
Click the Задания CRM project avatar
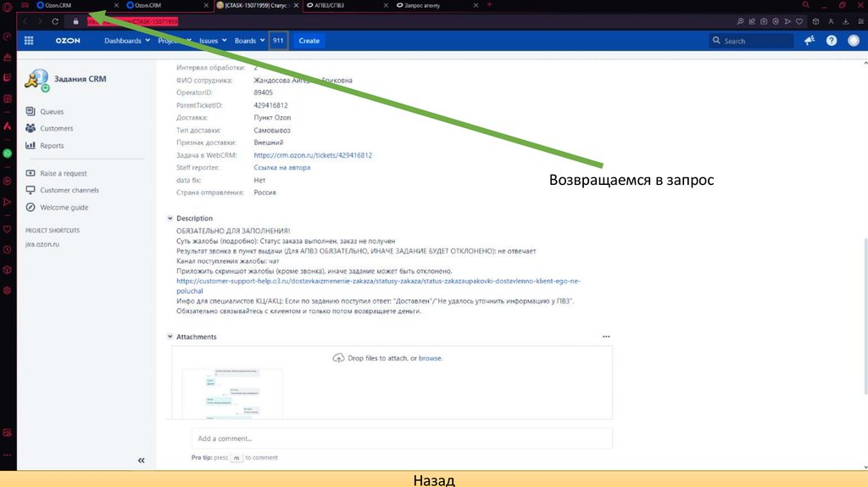pos(36,81)
